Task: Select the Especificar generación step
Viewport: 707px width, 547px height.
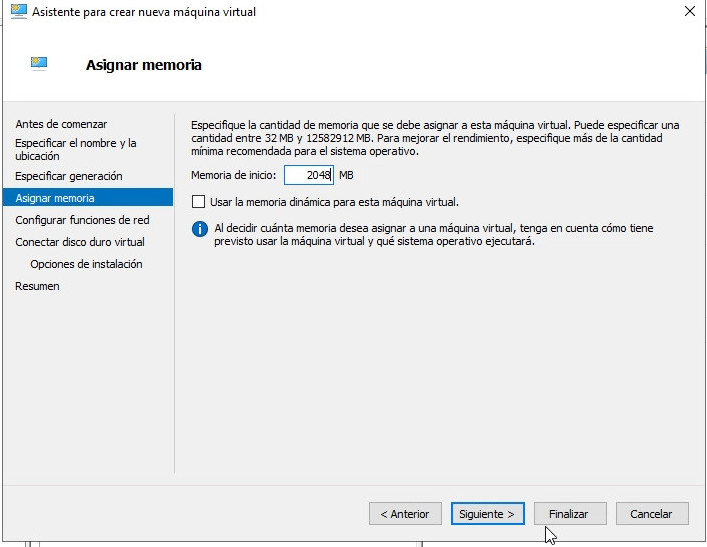Action: 69,176
